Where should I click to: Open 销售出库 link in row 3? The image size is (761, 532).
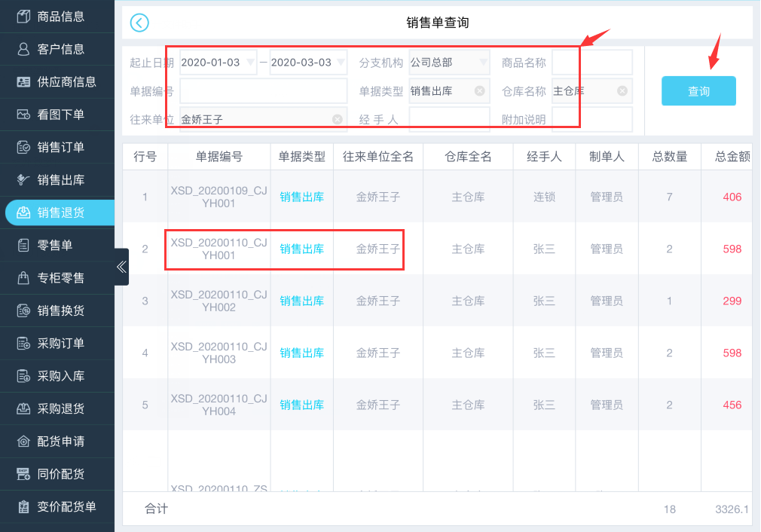(302, 301)
